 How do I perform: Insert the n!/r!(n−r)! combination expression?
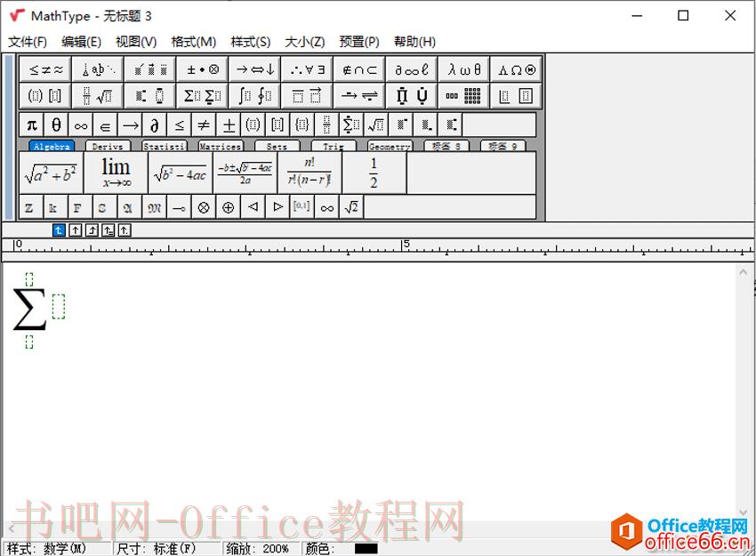(310, 173)
